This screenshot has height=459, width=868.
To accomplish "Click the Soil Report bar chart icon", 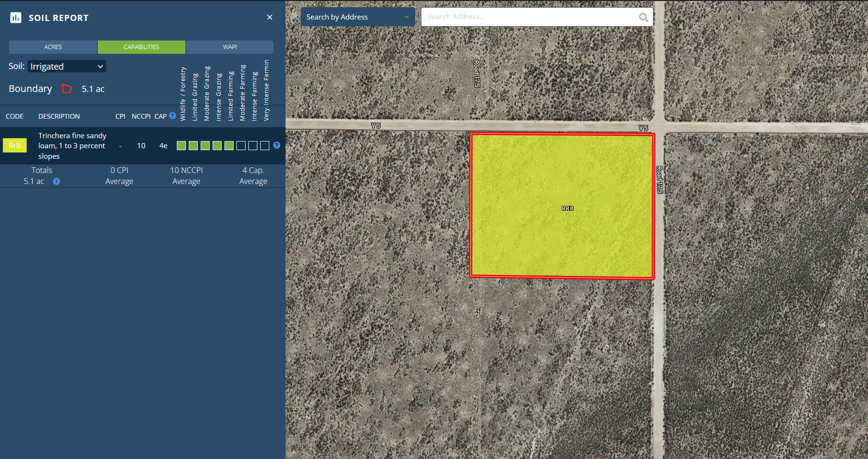I will (16, 18).
